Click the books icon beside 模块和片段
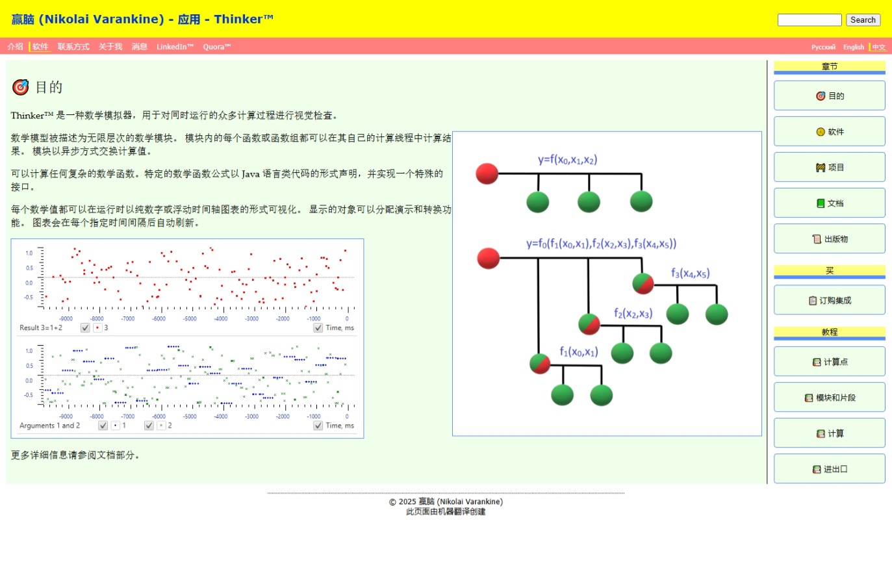Screen dimensions: 892x588 pyautogui.click(x=809, y=398)
